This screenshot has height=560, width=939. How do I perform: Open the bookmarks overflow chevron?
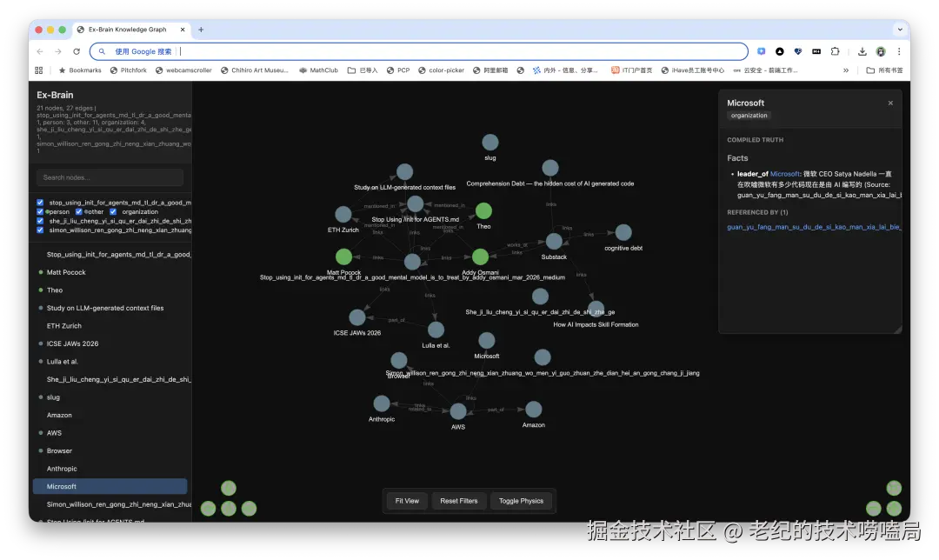click(845, 70)
